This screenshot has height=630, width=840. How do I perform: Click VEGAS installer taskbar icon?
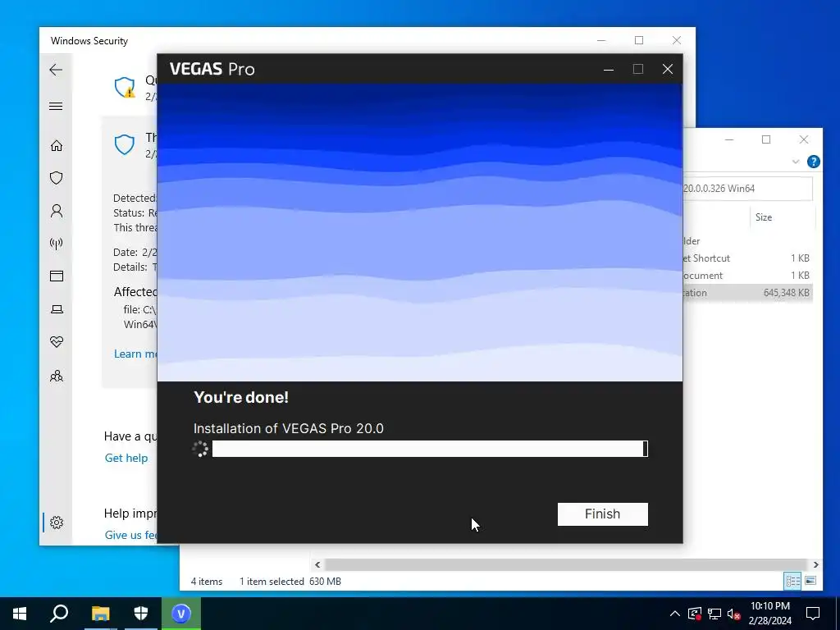[181, 614]
